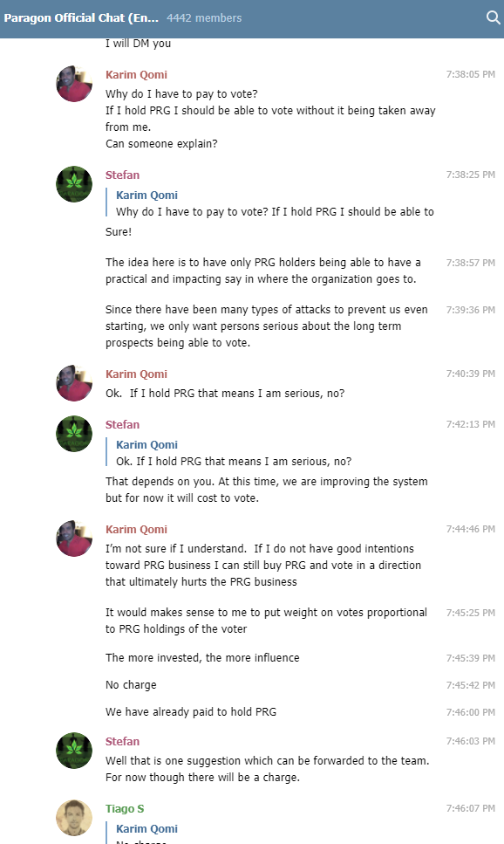Screen dimensions: 504x844
Task: Select Karim Qomi's name on 7:44:46 PM message
Action: [x=136, y=529]
